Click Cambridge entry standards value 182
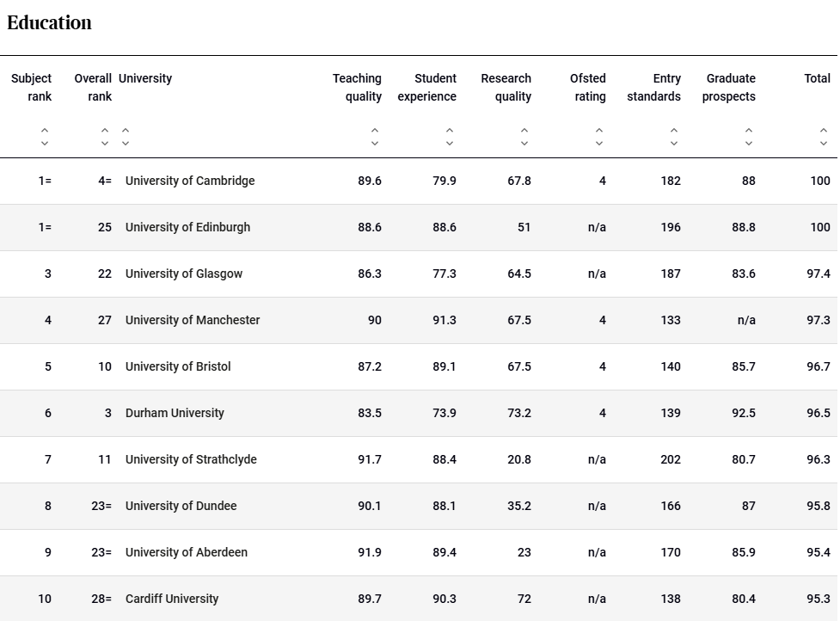Screen dimensions: 840x621 pyautogui.click(x=671, y=181)
